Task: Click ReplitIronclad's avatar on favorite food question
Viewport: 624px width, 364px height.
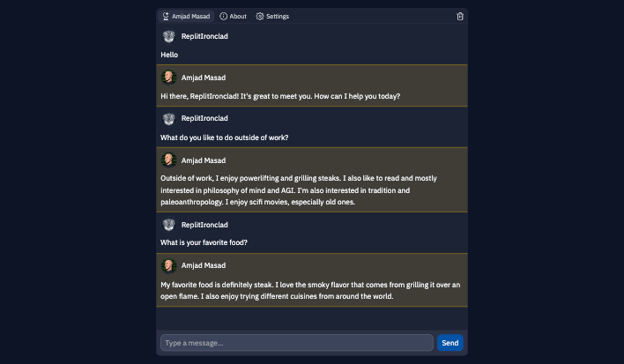Action: [168, 225]
